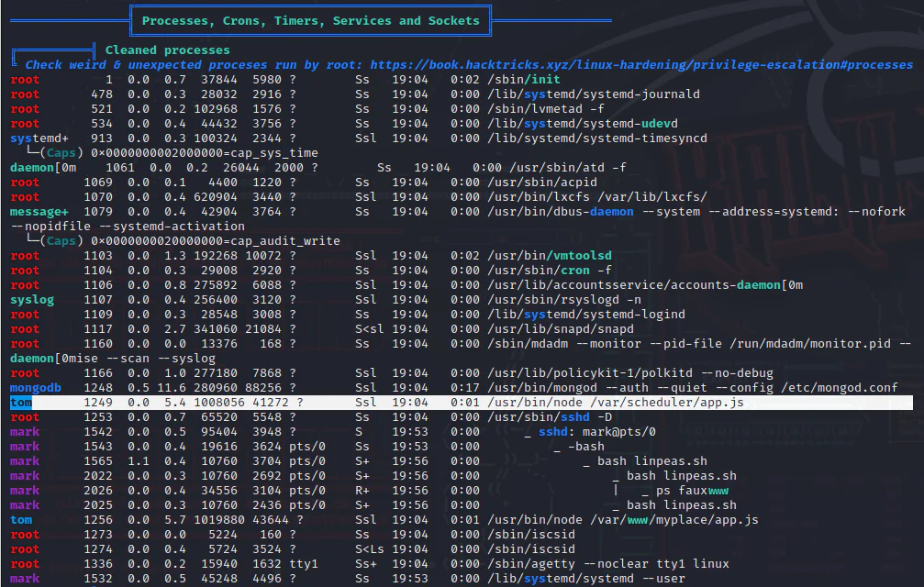Click the systemd-udevd process path
Viewport: 924px width, 587px height.
tap(583, 124)
